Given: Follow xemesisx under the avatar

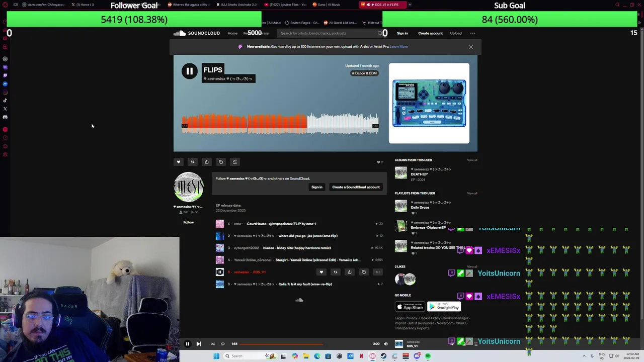Looking at the screenshot, I should coord(189,222).
